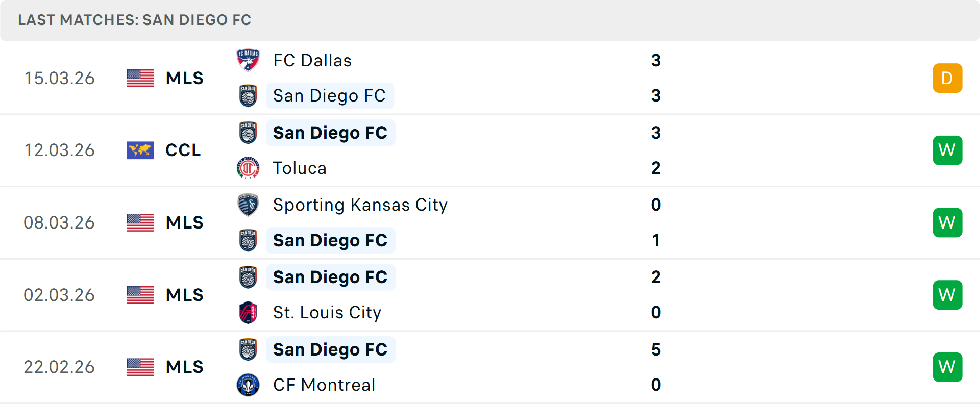Click the CF Montreal crest
This screenshot has width=980, height=404.
click(248, 385)
